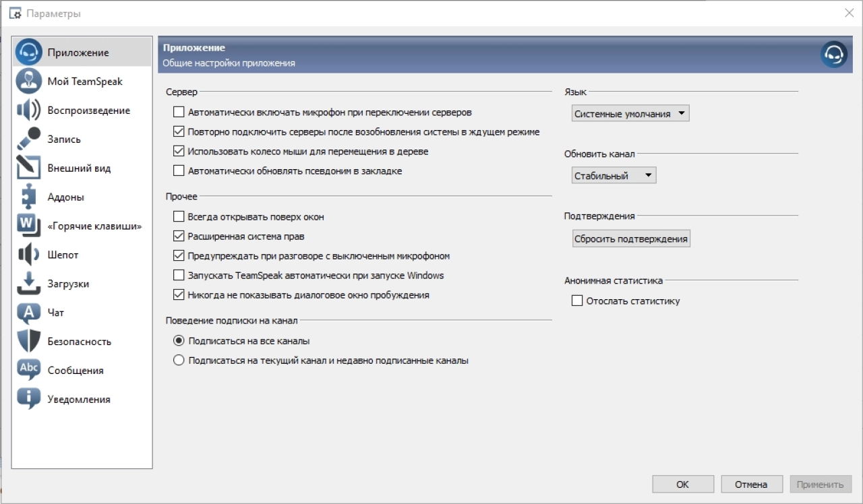
Task: Open the Приложение settings page label
Action: (78, 53)
